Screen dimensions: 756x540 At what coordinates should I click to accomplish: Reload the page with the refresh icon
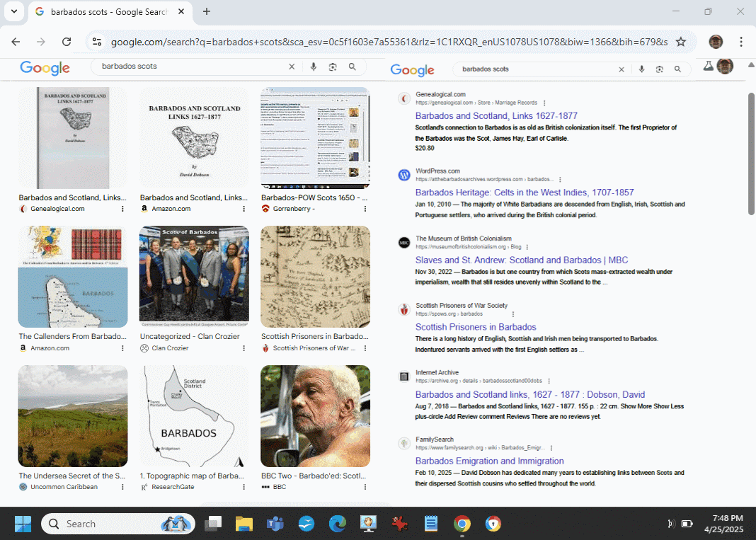point(67,42)
